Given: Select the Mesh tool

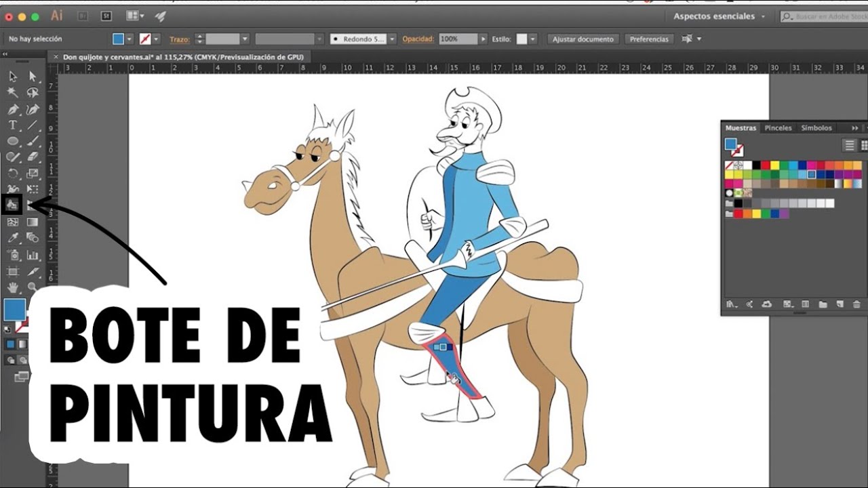Looking at the screenshot, I should tap(13, 222).
